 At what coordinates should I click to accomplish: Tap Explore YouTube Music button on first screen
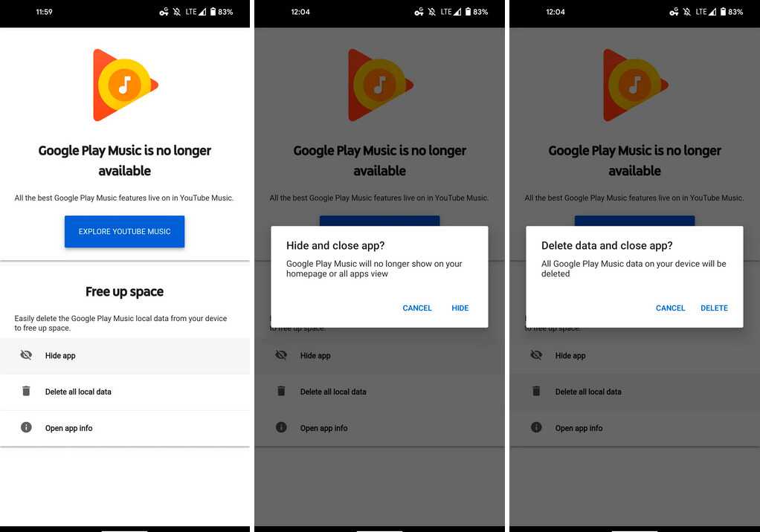click(x=125, y=231)
